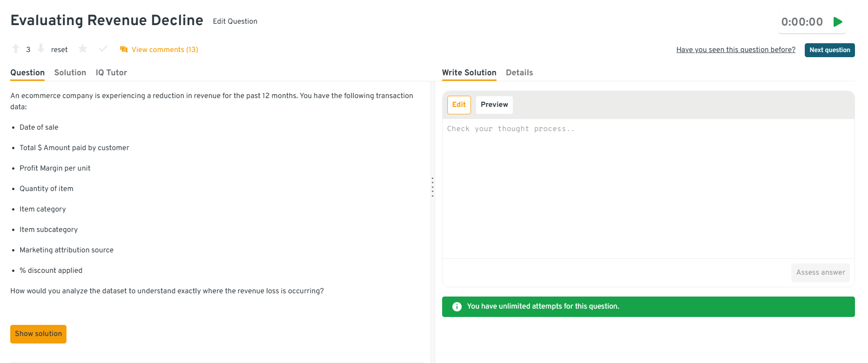Upvote the question with up arrow

pyautogui.click(x=16, y=49)
